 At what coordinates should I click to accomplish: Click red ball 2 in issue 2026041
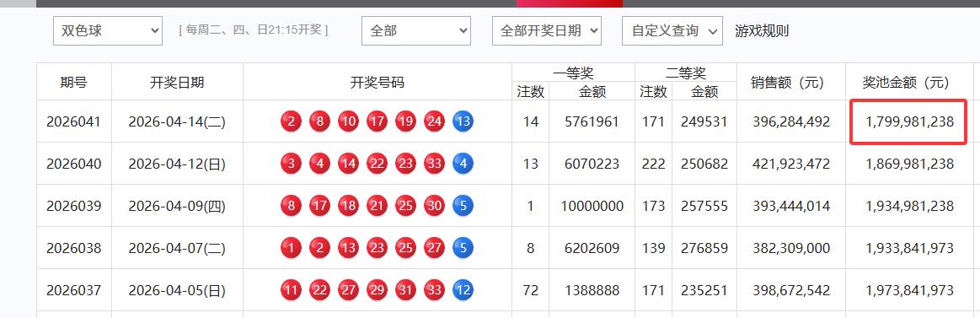(291, 121)
